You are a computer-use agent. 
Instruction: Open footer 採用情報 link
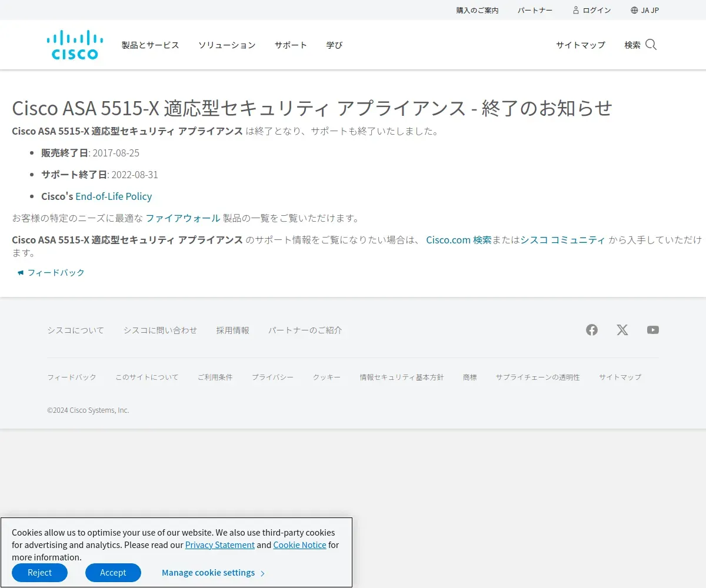click(x=232, y=330)
